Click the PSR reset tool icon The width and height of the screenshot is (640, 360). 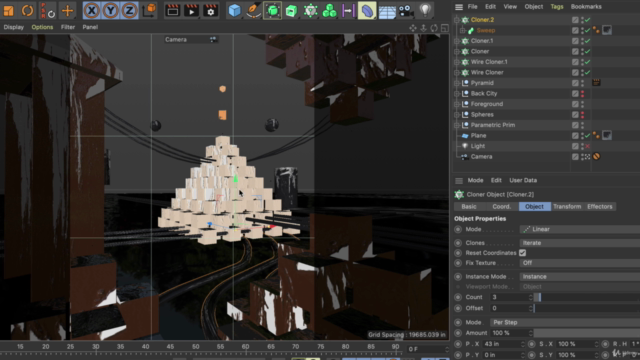47,10
